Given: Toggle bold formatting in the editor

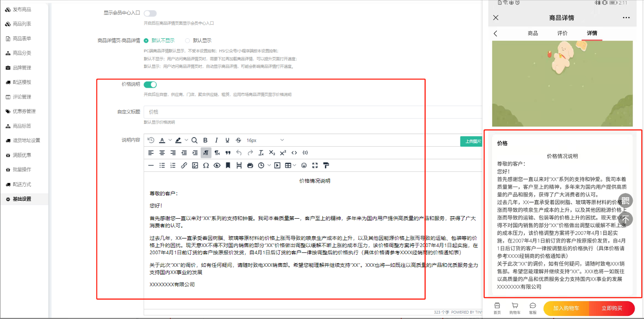Looking at the screenshot, I should pyautogui.click(x=205, y=140).
